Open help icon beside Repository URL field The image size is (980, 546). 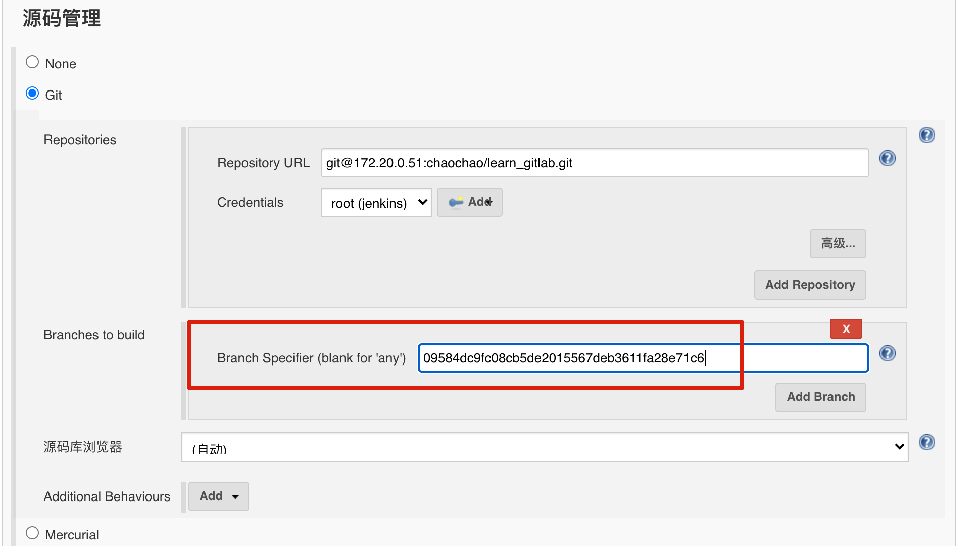tap(887, 158)
